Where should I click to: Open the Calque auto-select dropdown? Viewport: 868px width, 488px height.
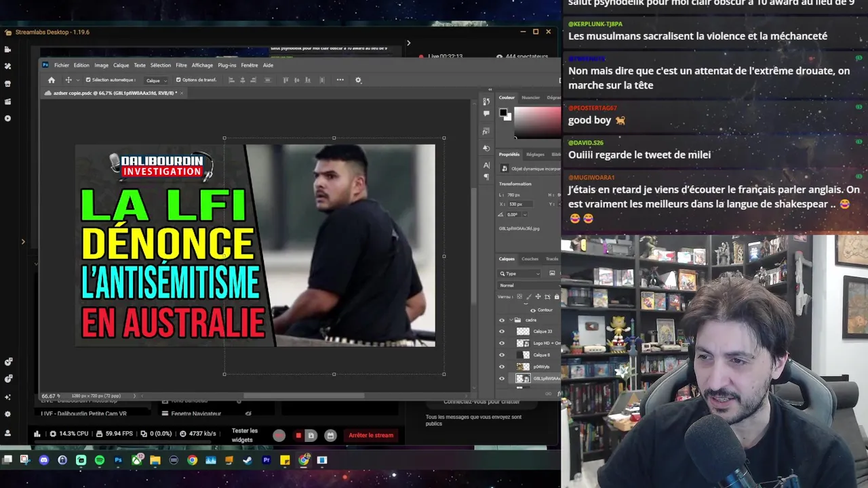(x=157, y=80)
